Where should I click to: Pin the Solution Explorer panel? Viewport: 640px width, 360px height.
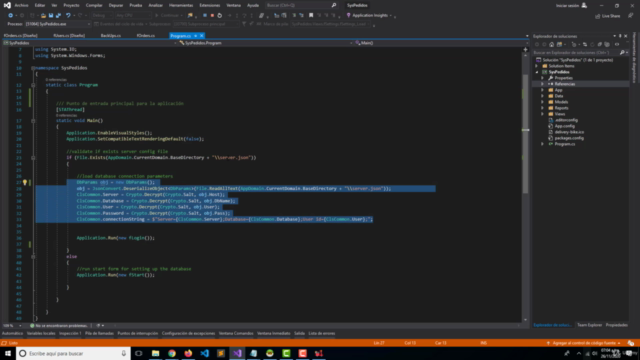tap(620, 36)
